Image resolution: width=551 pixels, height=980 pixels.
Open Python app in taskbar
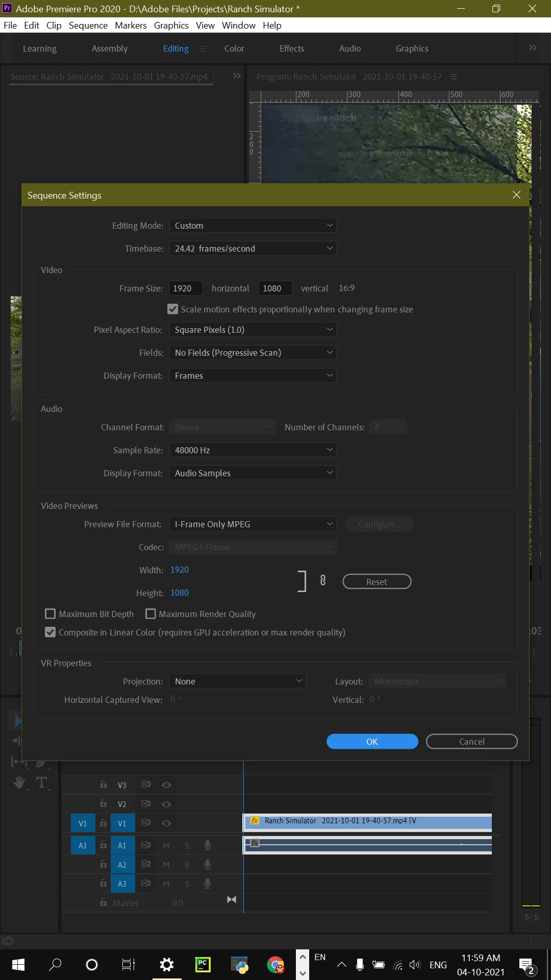239,965
